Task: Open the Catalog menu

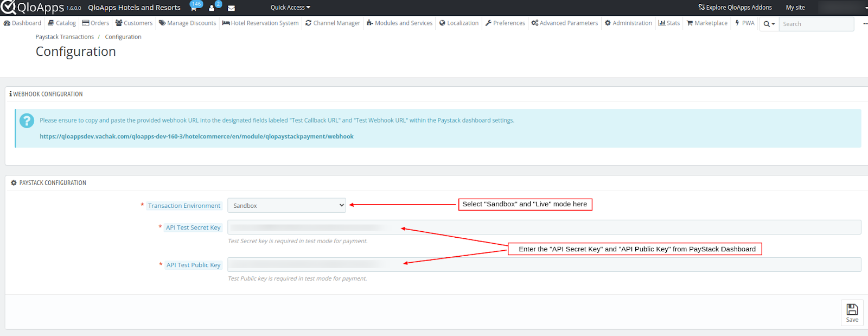Action: [x=62, y=23]
